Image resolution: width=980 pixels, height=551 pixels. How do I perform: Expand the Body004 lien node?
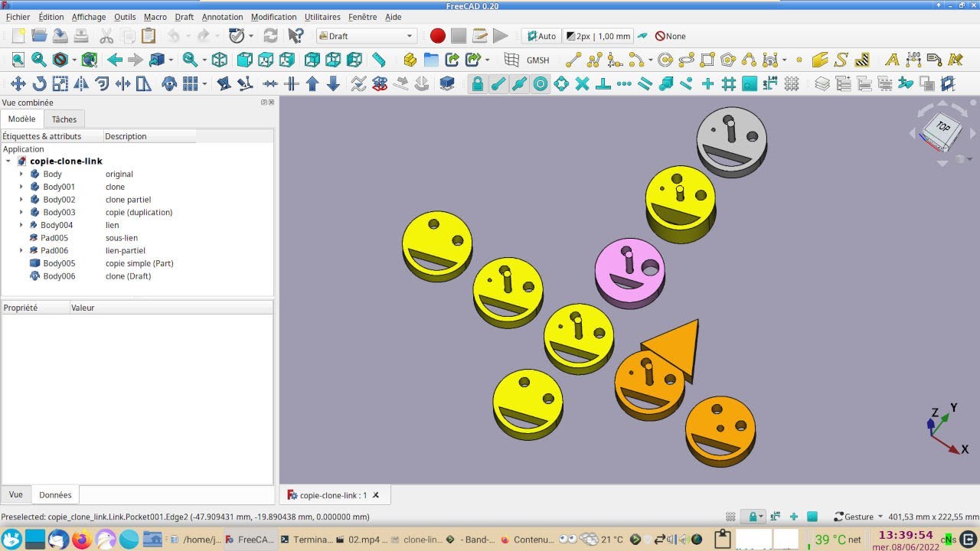[x=21, y=225]
